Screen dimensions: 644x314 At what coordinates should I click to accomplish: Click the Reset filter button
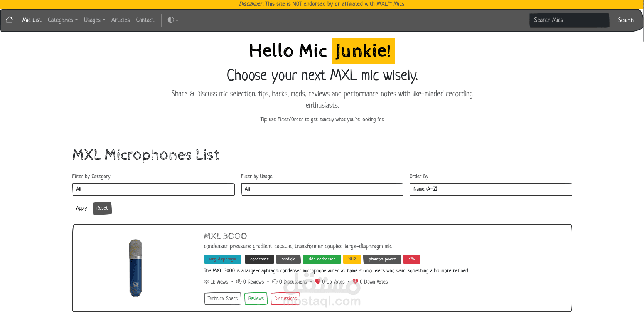coord(102,208)
